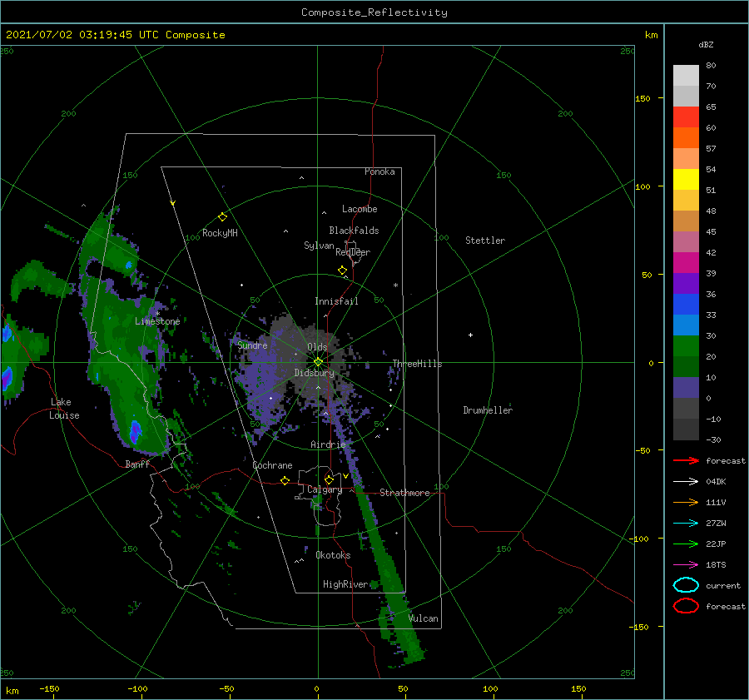The width and height of the screenshot is (749, 700).
Task: Click the Olds label
Action: tap(317, 347)
